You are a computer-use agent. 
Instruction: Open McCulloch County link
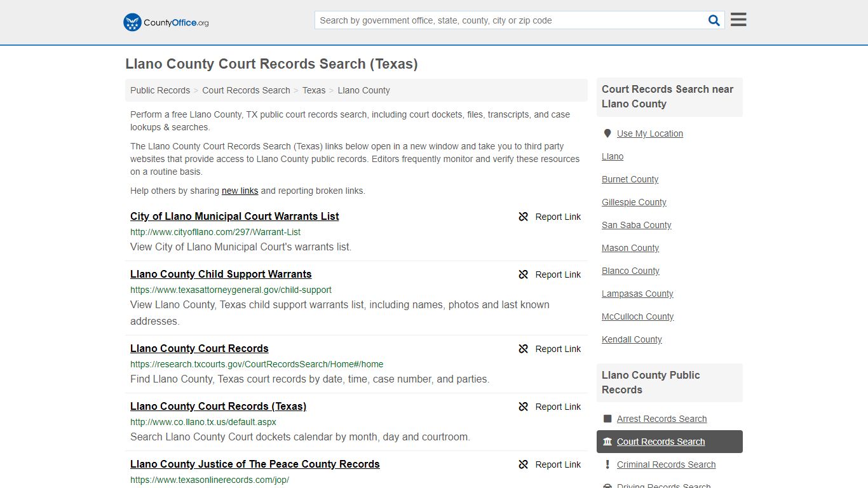click(x=637, y=316)
